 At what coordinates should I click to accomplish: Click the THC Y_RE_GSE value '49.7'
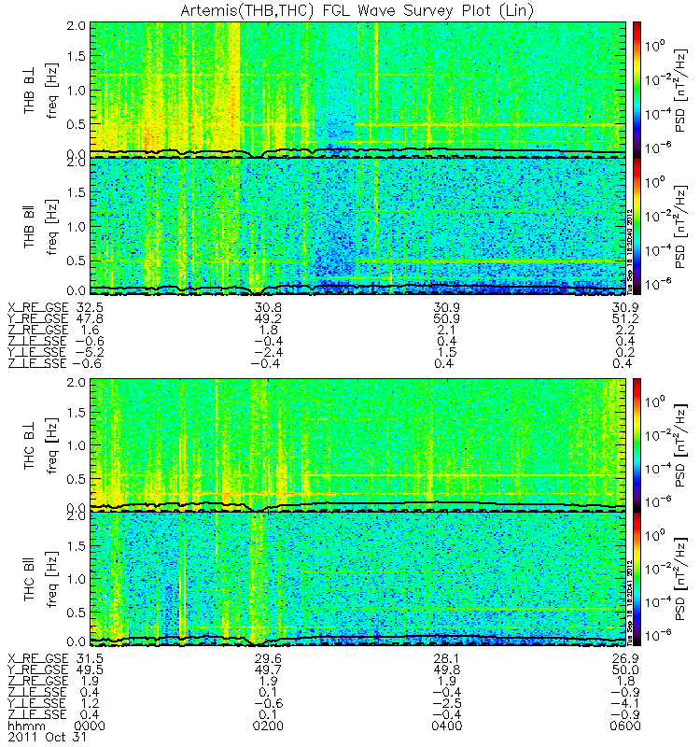coord(268,669)
